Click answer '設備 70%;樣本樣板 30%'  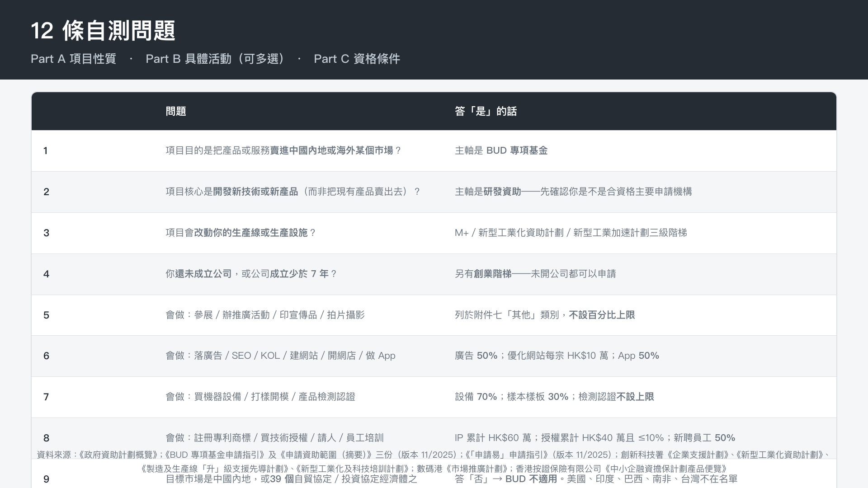(x=554, y=397)
